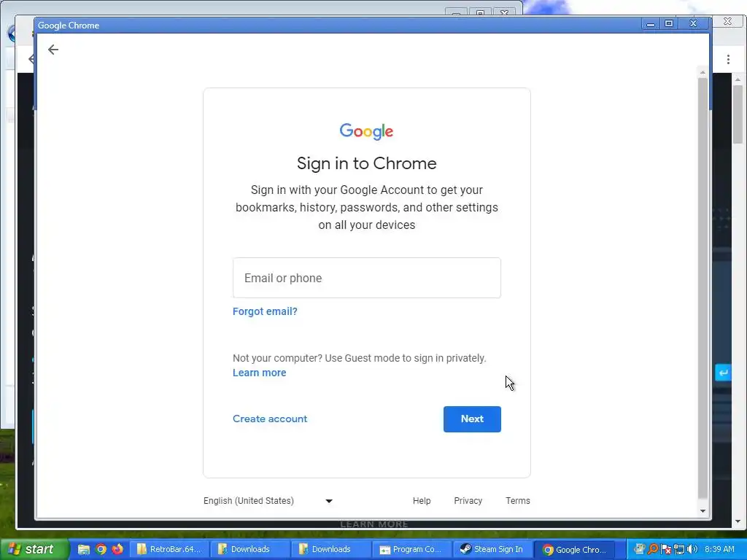
Task: Click the volume speaker tray icon
Action: 692,549
